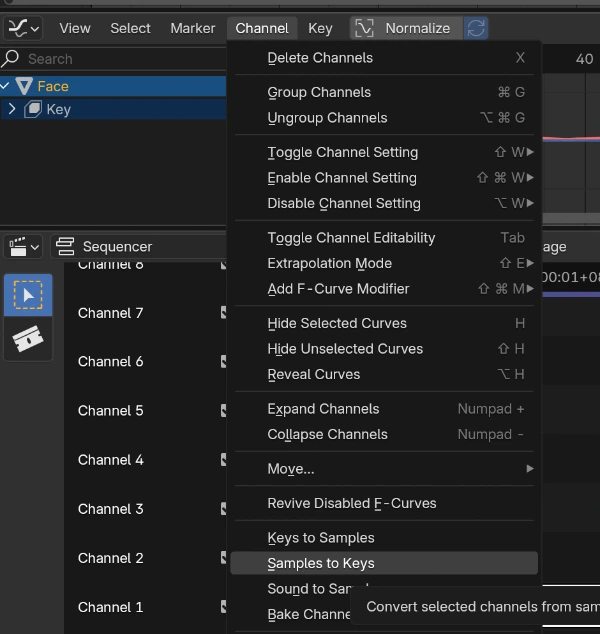Click the auto-normalize refresh icon
Image resolution: width=600 pixels, height=634 pixels.
pyautogui.click(x=476, y=28)
